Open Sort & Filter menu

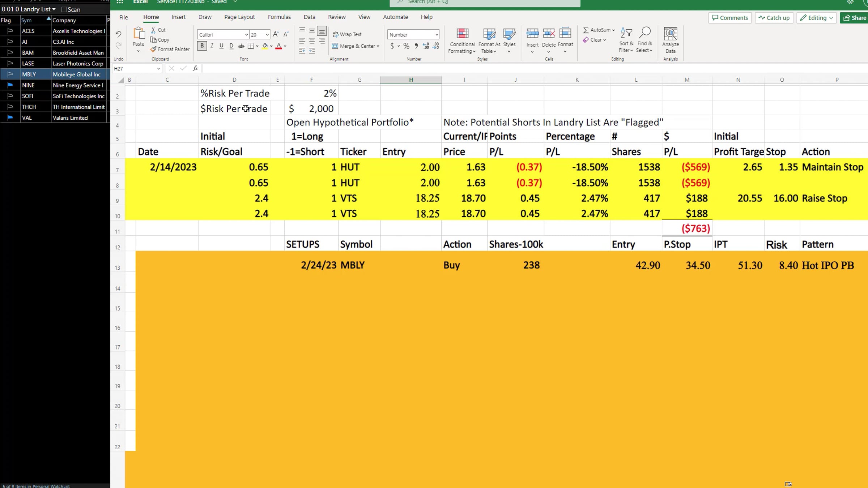(x=626, y=40)
